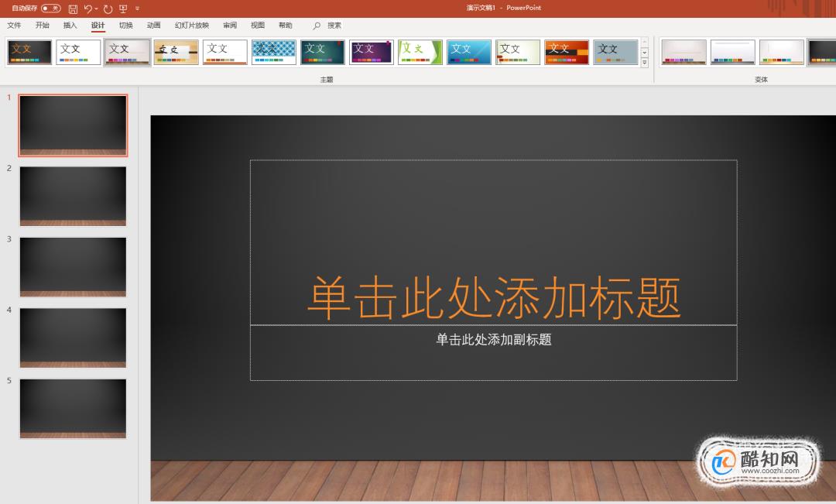Apply the highlighted gray wood-floor theme
The height and width of the screenshot is (504, 836).
(128, 53)
